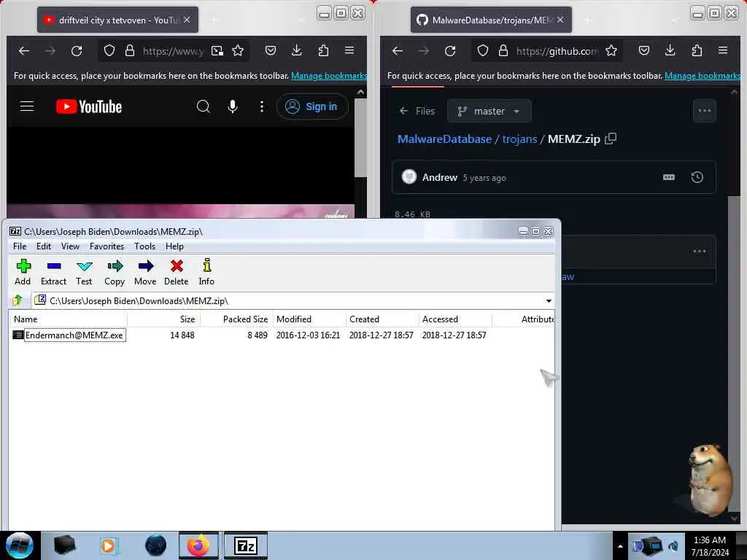The image size is (747, 560).
Task: Sort by the Accessed column header
Action: tap(455, 319)
